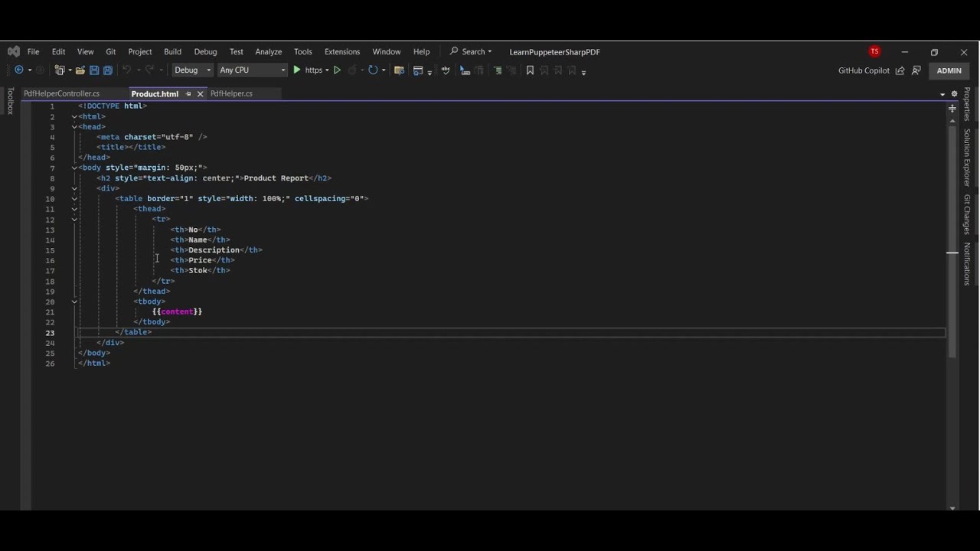Image resolution: width=980 pixels, height=551 pixels.
Task: Start debugging with the green play icon
Action: (x=297, y=70)
